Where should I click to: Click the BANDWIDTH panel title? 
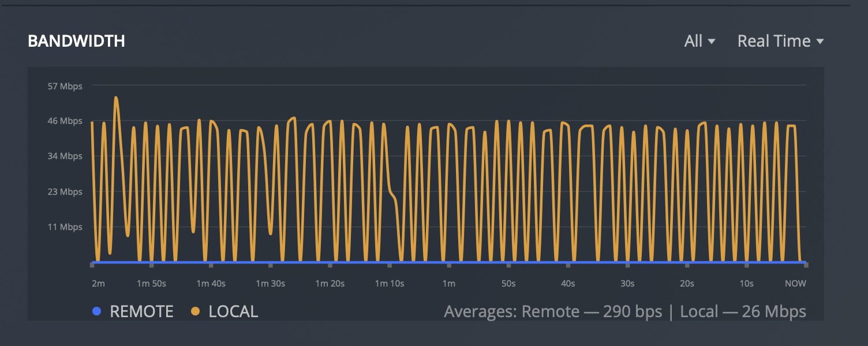pos(76,41)
